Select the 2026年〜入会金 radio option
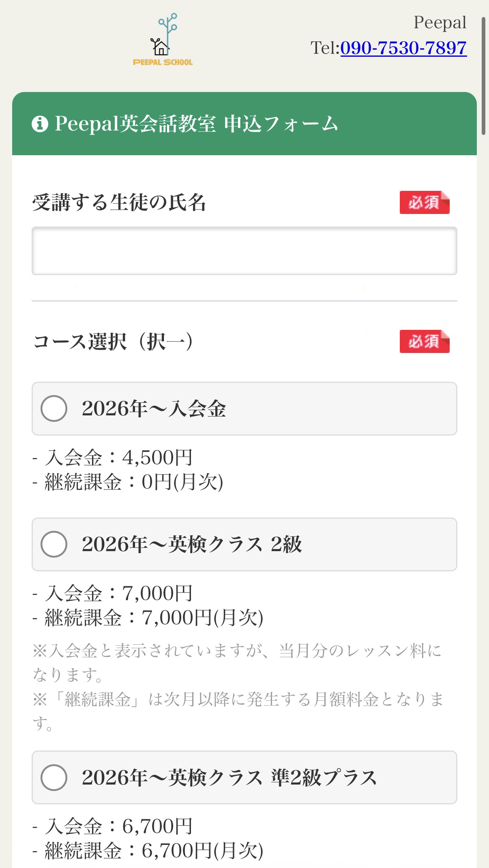 pyautogui.click(x=54, y=408)
